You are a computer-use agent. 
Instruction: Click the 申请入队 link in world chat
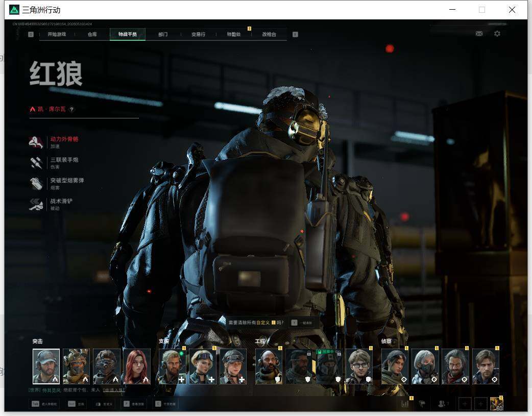click(x=114, y=390)
